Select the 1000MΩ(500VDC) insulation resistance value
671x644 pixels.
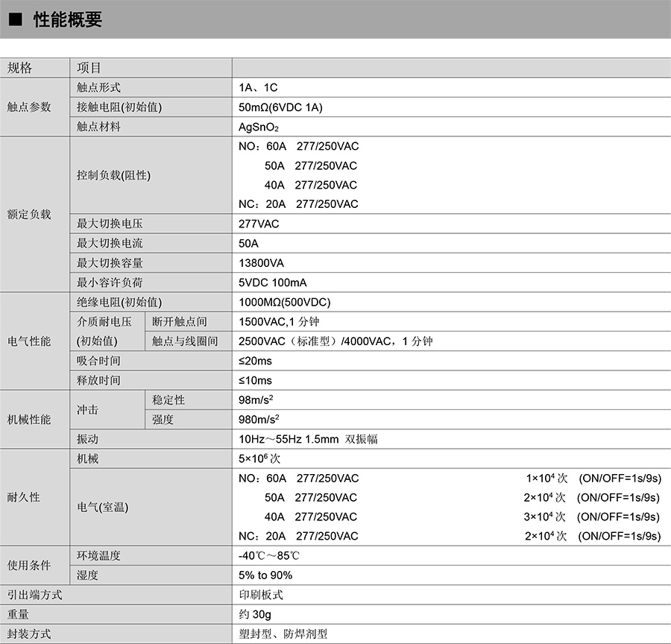point(284,302)
